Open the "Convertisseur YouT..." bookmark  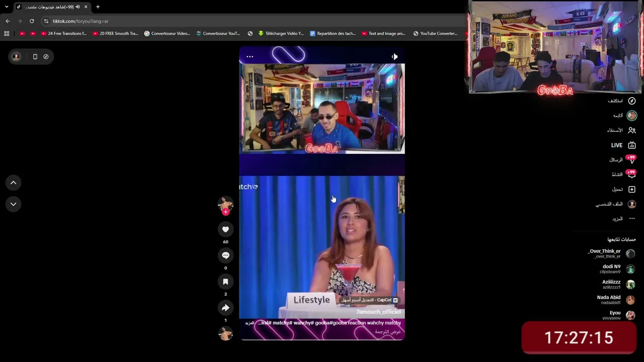pyautogui.click(x=218, y=34)
